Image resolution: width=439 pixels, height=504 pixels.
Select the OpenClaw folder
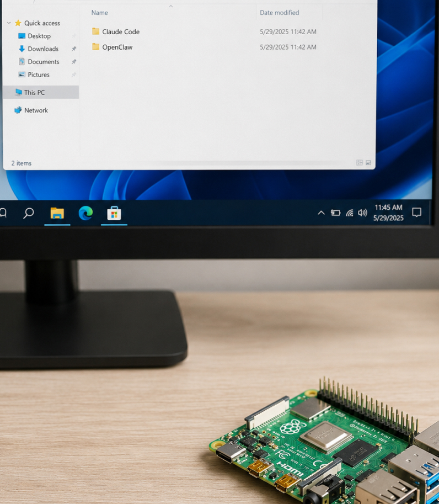112,47
